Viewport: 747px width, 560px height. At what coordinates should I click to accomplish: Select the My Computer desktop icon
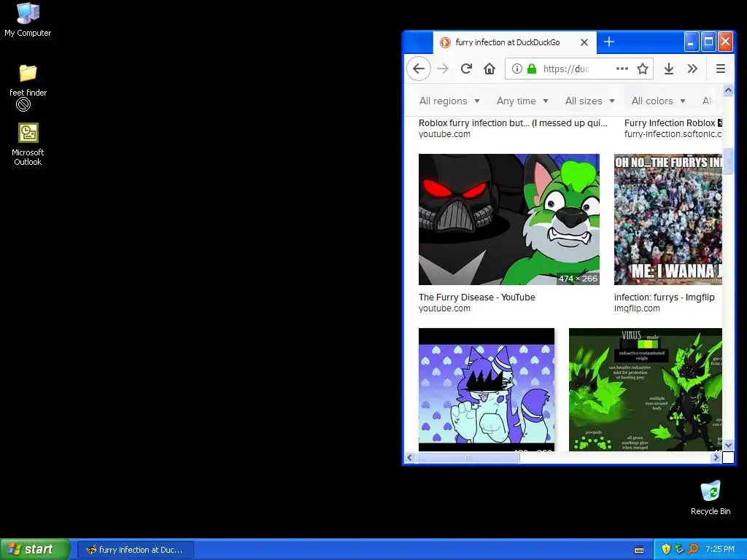pyautogui.click(x=28, y=20)
